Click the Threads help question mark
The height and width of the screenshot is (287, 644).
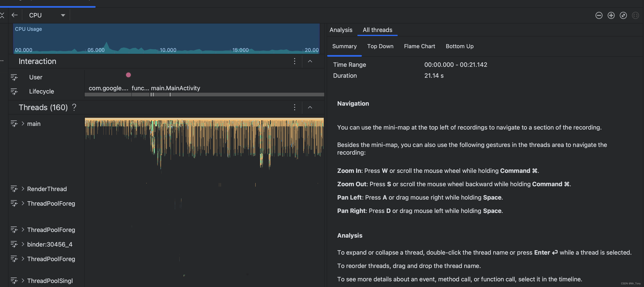(74, 107)
